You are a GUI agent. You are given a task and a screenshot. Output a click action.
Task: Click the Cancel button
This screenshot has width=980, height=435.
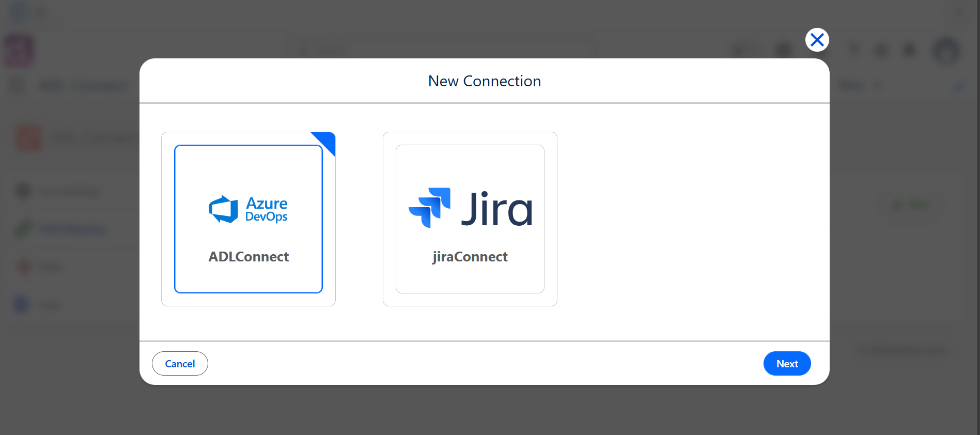click(180, 364)
